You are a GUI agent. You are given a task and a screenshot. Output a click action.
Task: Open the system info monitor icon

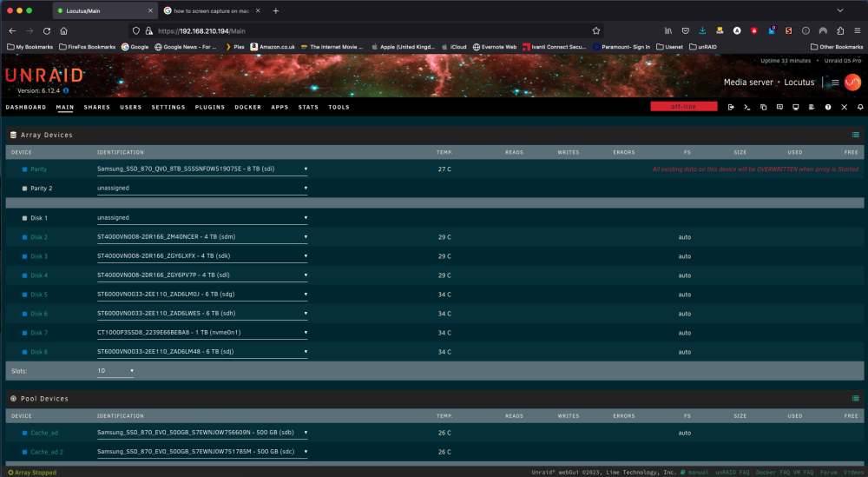click(795, 107)
